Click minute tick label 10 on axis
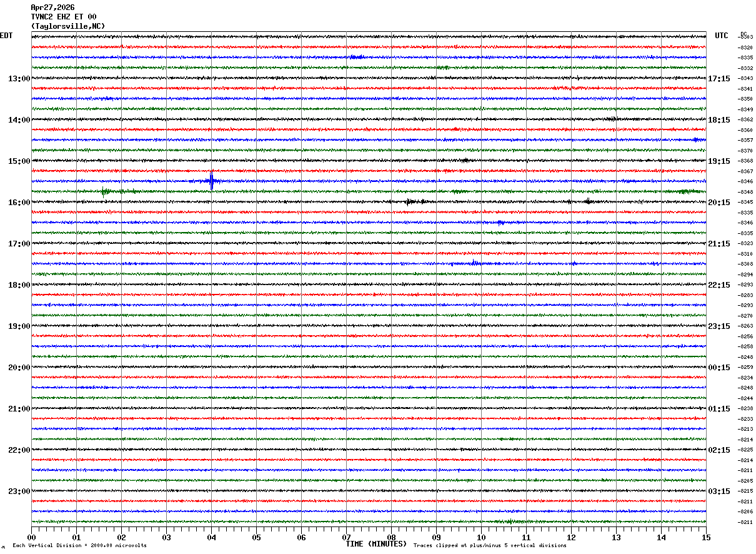This screenshot has width=756, height=554. (481, 537)
